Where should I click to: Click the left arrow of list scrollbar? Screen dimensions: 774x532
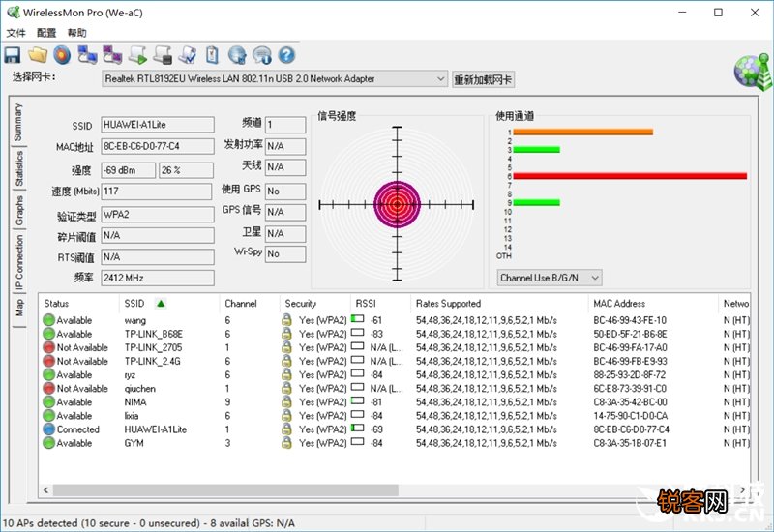point(45,490)
